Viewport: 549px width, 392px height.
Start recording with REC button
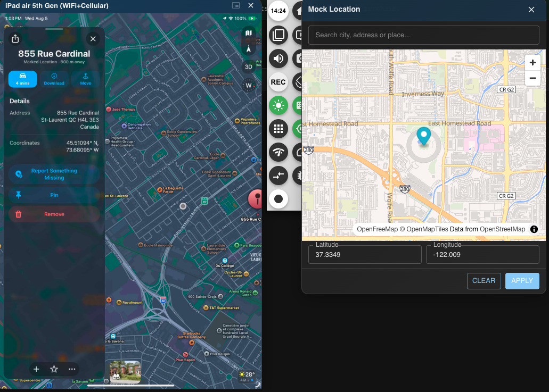(278, 82)
